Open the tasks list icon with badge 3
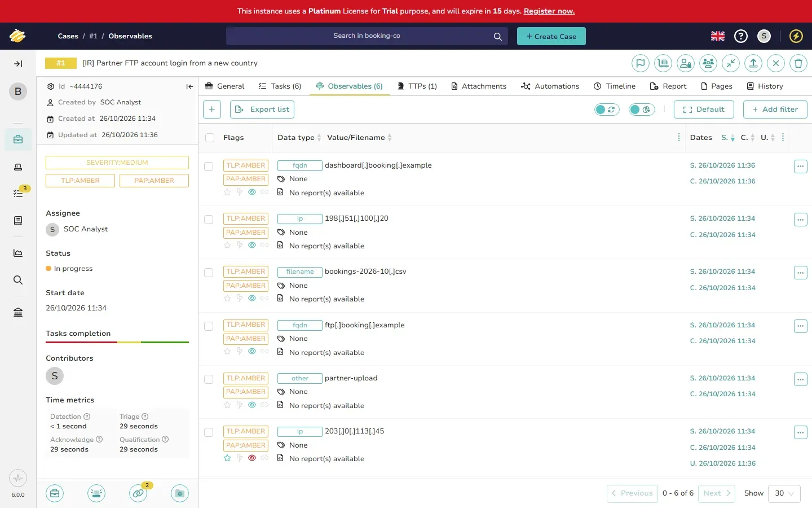 click(x=18, y=193)
